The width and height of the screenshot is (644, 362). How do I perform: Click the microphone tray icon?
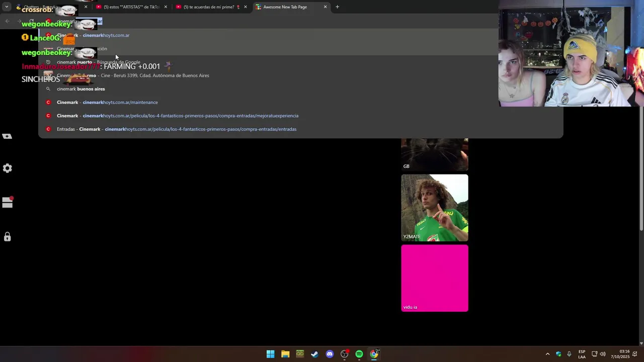click(x=569, y=354)
